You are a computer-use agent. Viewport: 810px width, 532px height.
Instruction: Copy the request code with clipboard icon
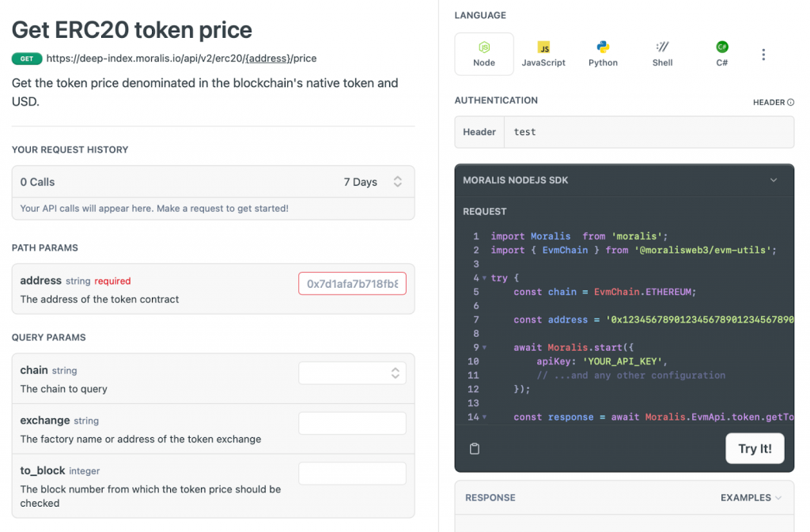coord(475,449)
